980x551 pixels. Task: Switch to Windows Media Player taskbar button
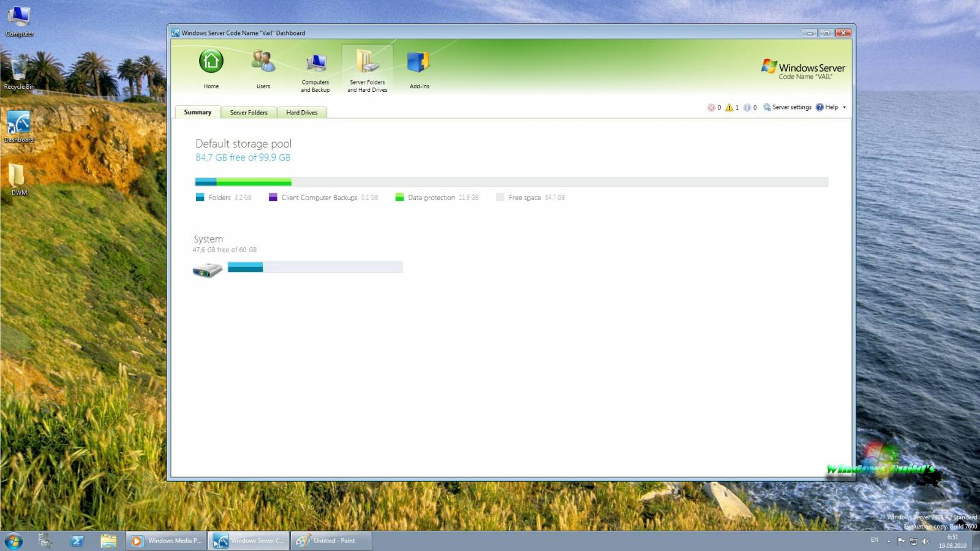pos(166,541)
